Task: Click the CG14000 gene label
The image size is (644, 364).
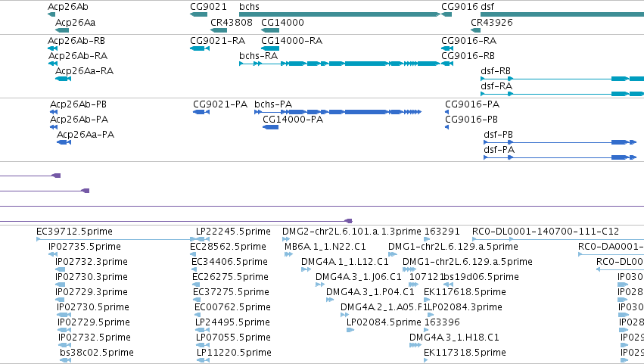Action: (x=282, y=22)
